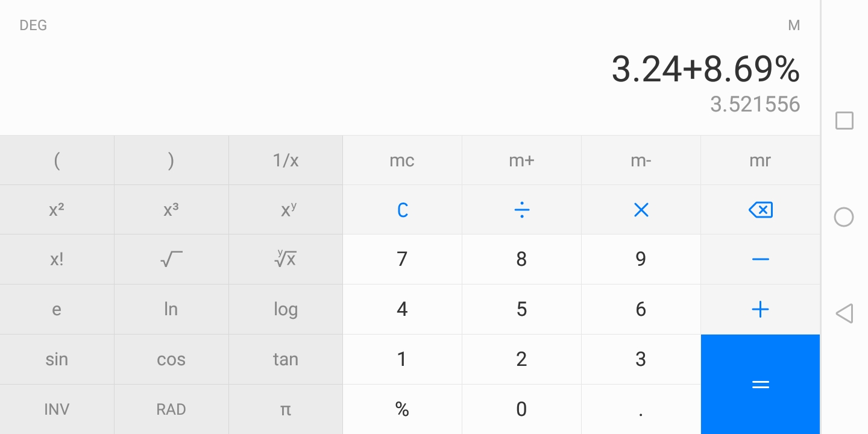868x434 pixels.
Task: Tap the plus operator key
Action: 760,309
